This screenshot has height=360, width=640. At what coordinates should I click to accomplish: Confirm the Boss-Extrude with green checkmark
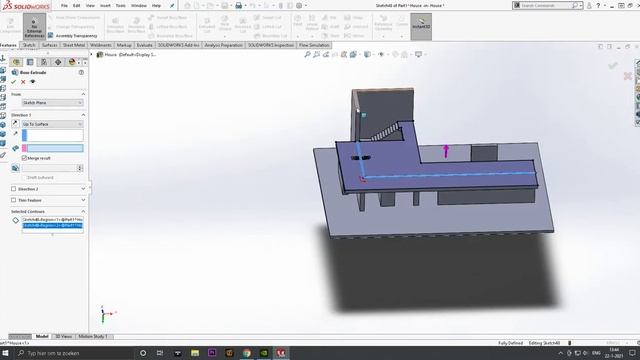click(x=13, y=82)
